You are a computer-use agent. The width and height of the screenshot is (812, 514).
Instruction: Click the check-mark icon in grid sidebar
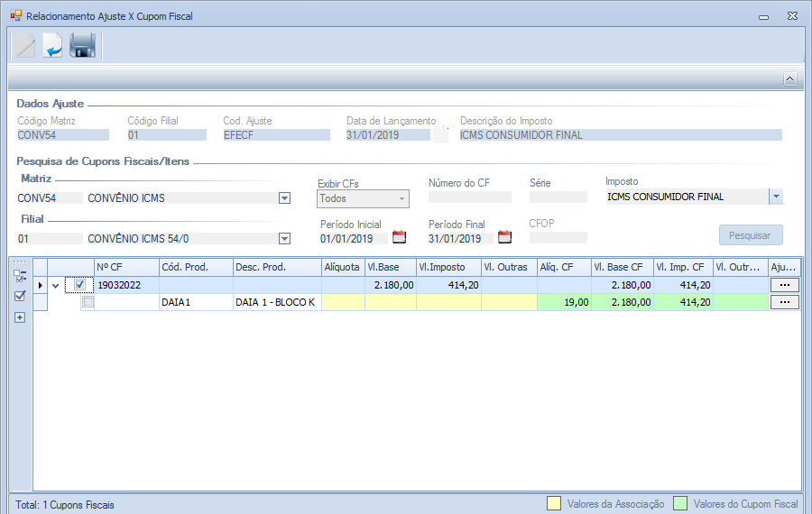tap(20, 296)
